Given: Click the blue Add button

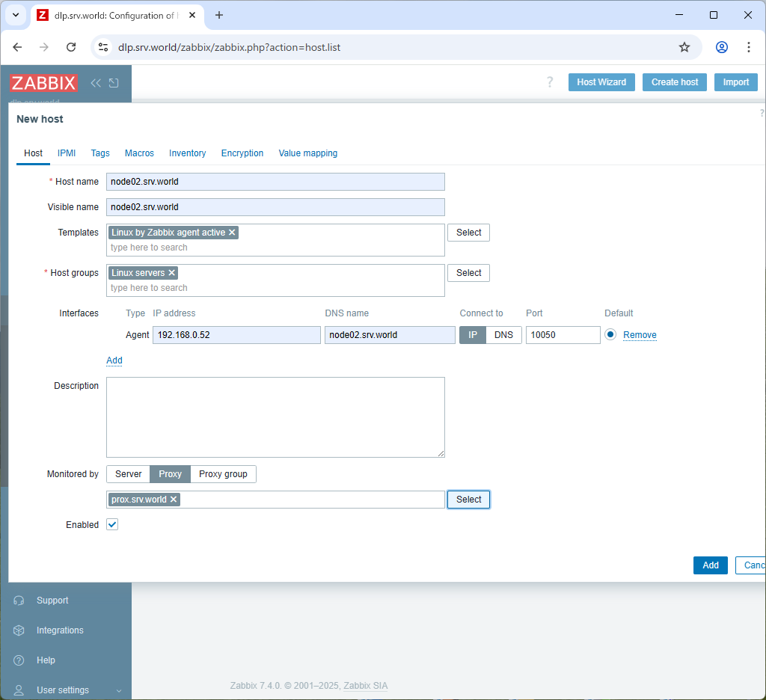Looking at the screenshot, I should (710, 565).
